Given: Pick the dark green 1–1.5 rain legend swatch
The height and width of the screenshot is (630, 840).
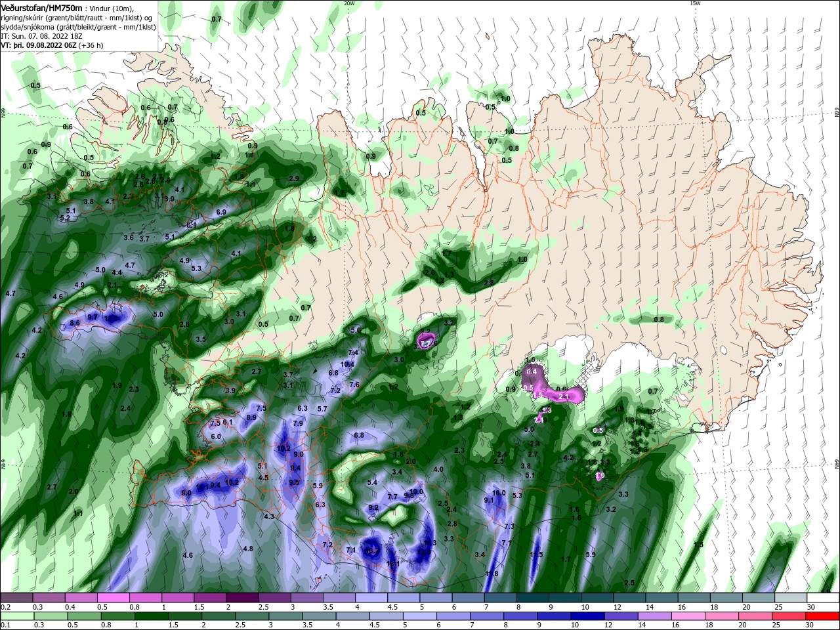Looking at the screenshot, I should coord(151,616).
